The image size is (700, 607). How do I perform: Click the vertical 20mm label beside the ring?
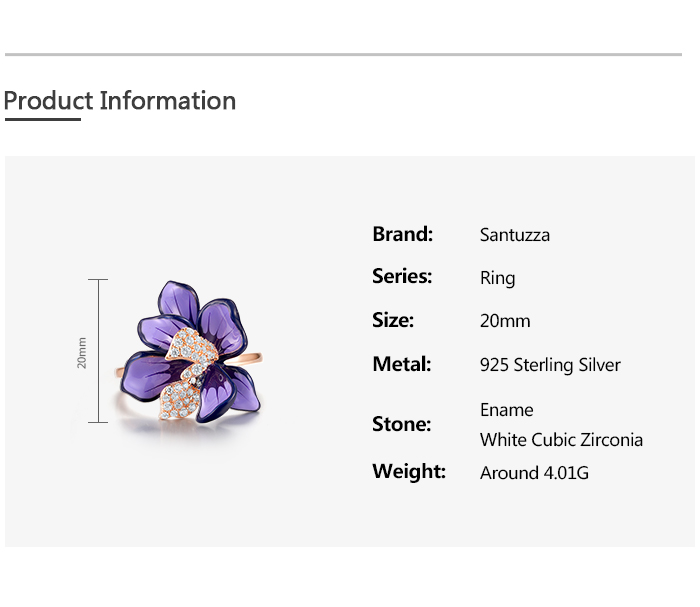coord(82,352)
